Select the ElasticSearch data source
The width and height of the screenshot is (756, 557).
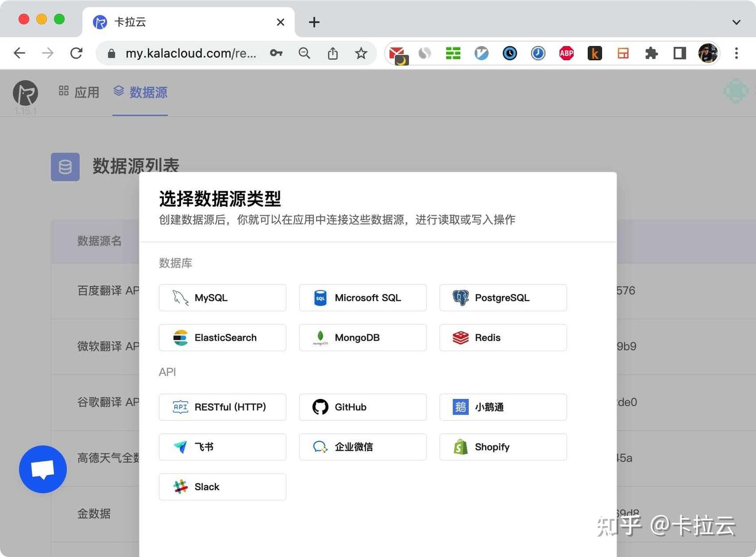(x=222, y=338)
